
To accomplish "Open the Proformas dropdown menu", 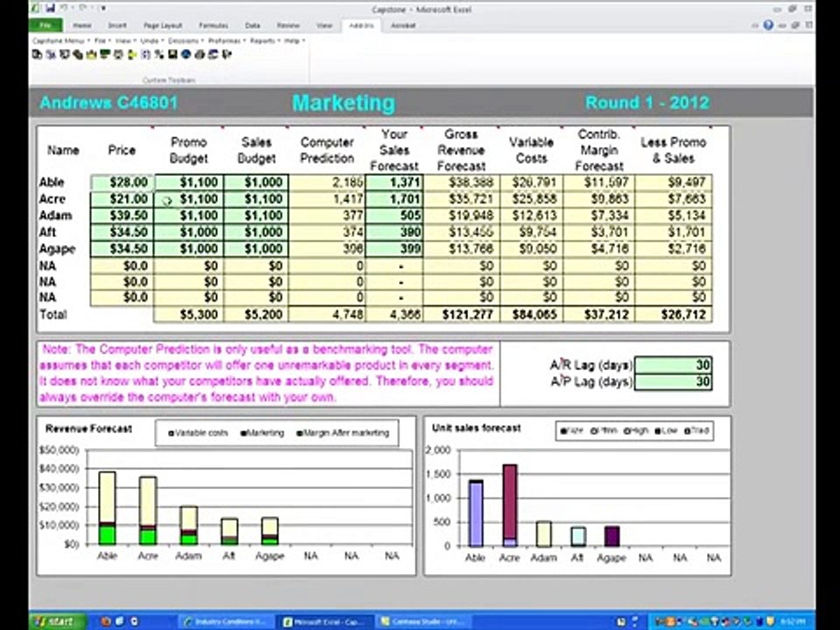I will 225,40.
